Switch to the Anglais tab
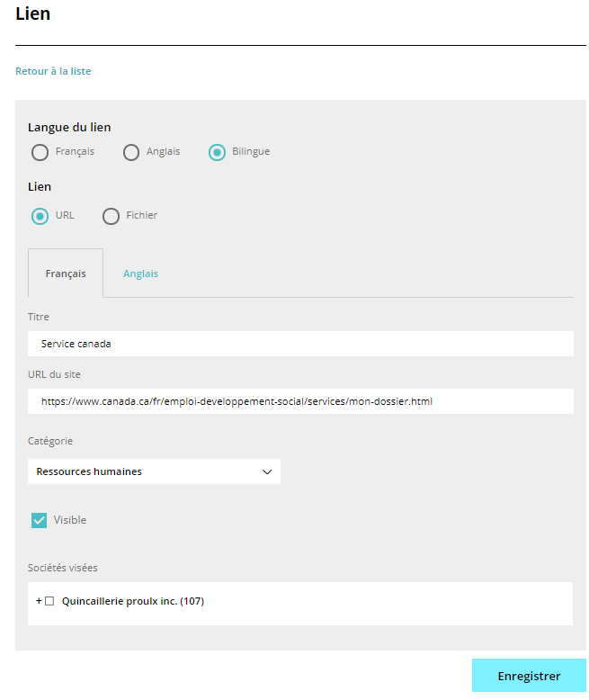Screen dimensions: 589x700 [140, 274]
